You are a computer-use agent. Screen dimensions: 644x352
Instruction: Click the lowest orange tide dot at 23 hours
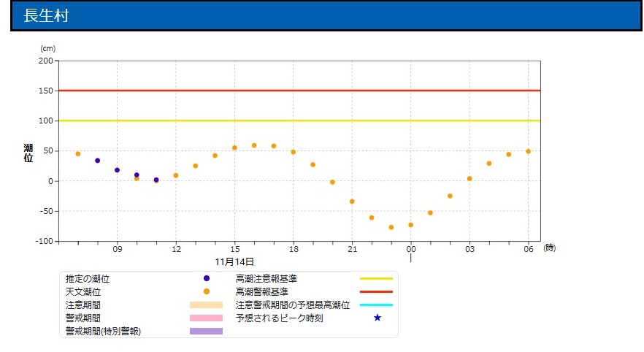(x=391, y=227)
